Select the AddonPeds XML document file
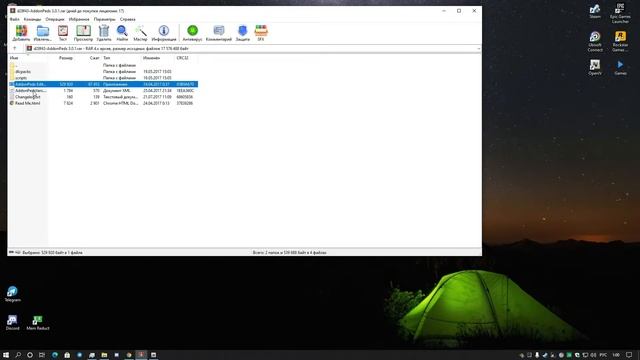This screenshot has height=360, width=640. (x=103, y=90)
